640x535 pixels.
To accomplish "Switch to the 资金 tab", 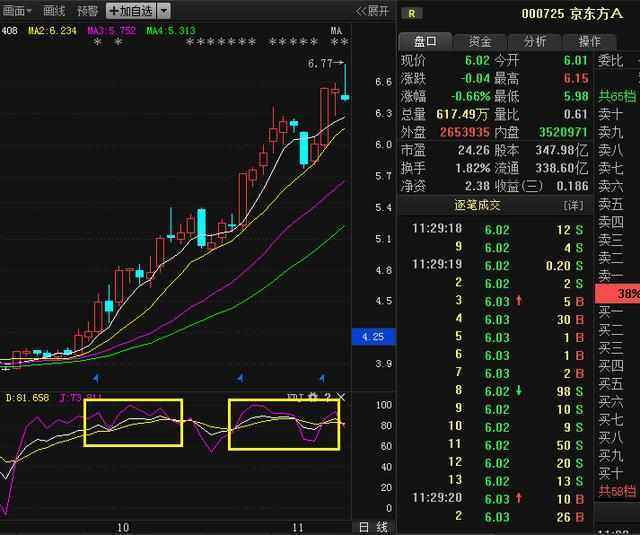I will (x=480, y=41).
